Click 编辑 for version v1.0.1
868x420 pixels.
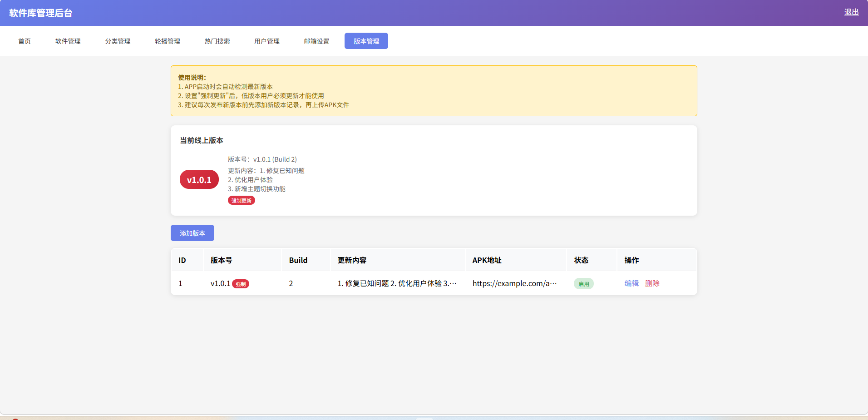(631, 283)
